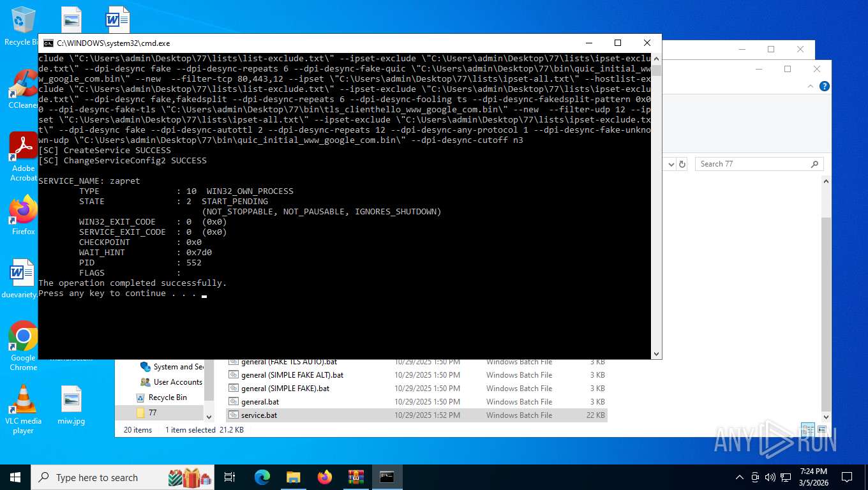This screenshot has width=868, height=490.
Task: Open Task View from the taskbar
Action: pos(230,477)
